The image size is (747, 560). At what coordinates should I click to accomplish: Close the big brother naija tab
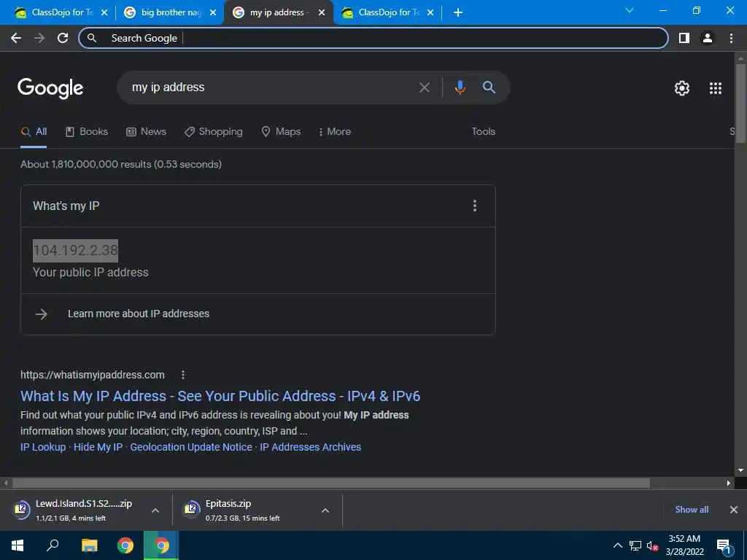[x=214, y=12]
